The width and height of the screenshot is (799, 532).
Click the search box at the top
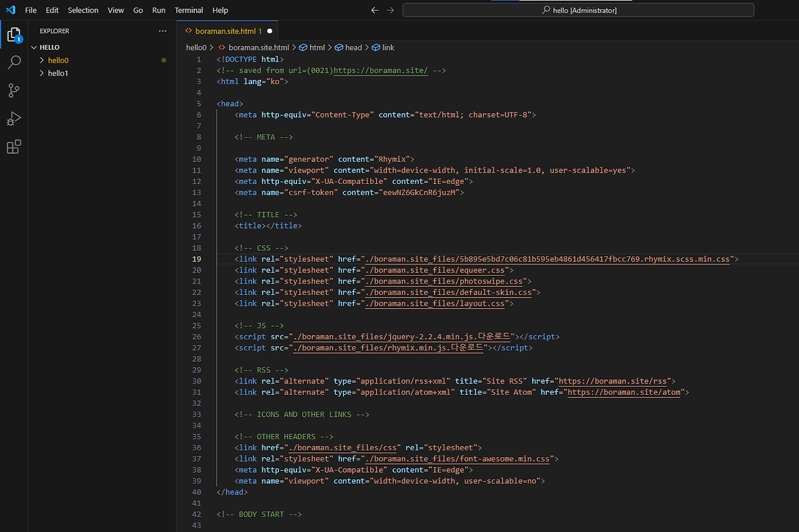coord(577,10)
